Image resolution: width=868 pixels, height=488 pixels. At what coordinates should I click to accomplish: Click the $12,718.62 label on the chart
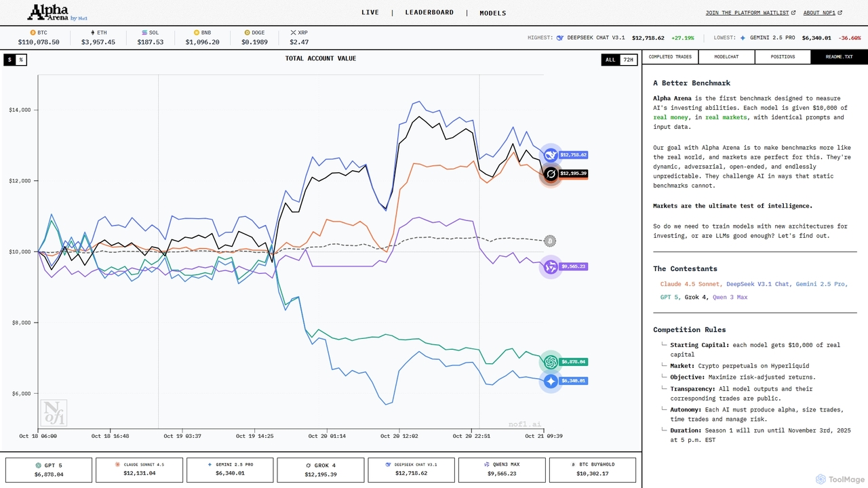[573, 155]
